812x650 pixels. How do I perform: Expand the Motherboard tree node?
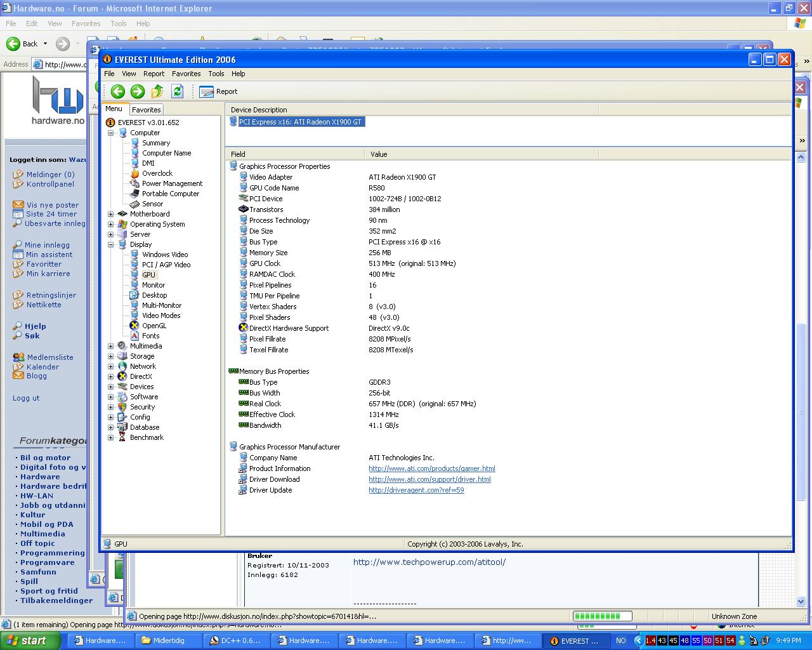click(x=110, y=214)
